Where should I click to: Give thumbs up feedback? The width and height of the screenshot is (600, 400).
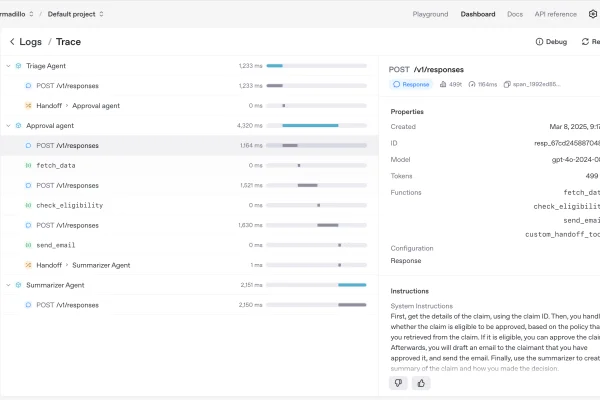(x=421, y=383)
